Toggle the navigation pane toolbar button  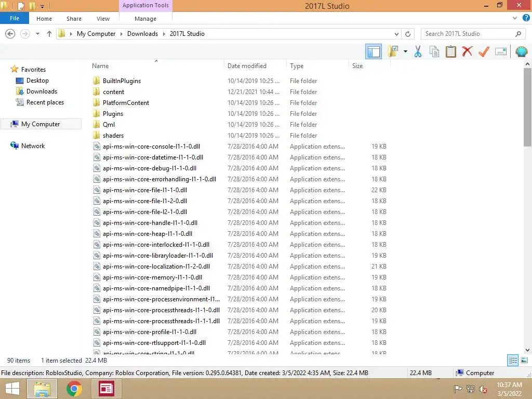pos(373,51)
